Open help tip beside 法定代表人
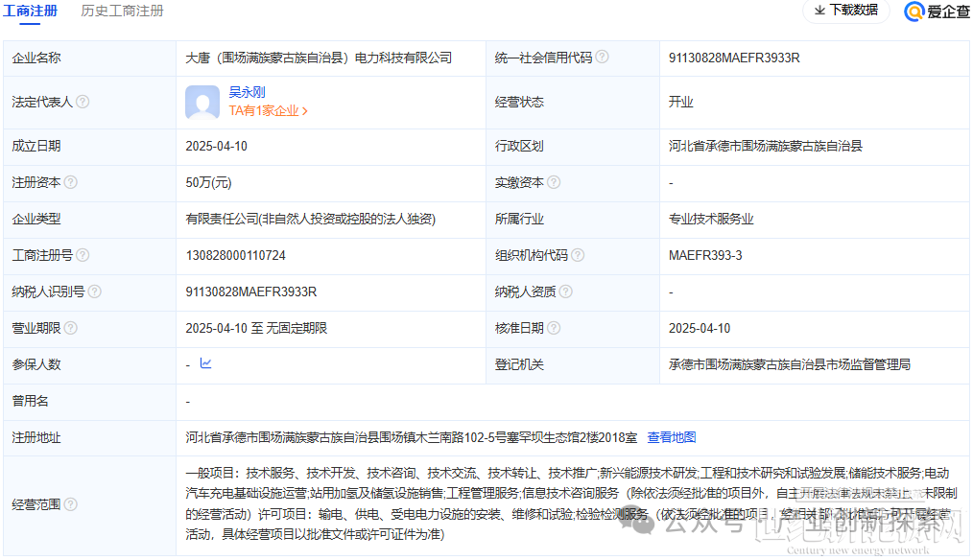This screenshot has height=560, width=973. click(84, 101)
